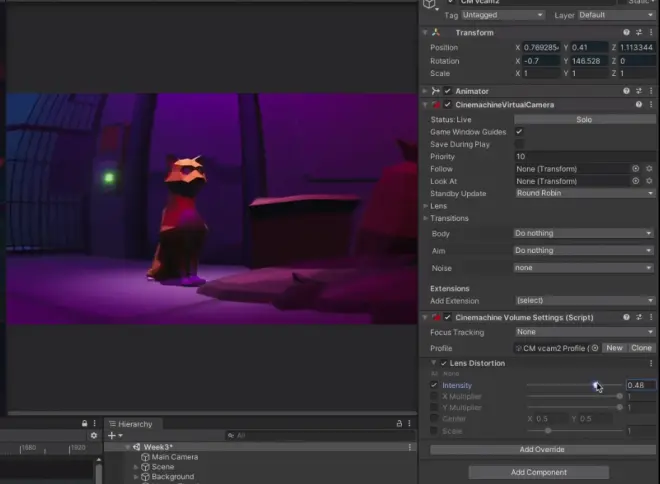
Task: Open Lens Distortion override kebab menu
Action: tap(651, 363)
